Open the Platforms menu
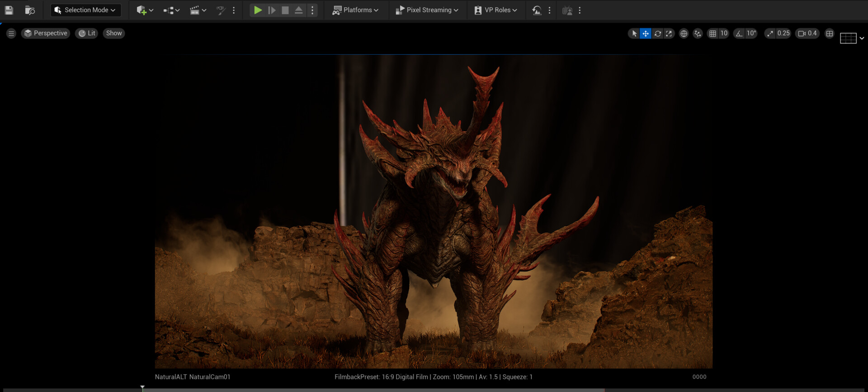This screenshot has height=392, width=868. [355, 10]
